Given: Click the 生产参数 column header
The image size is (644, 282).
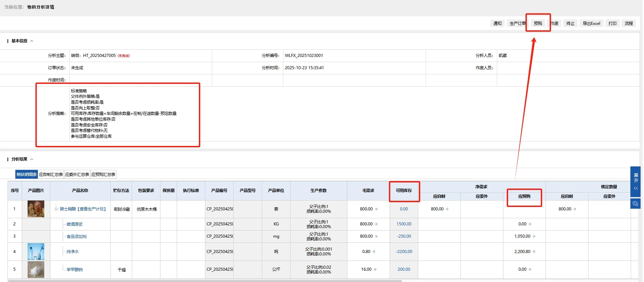Looking at the screenshot, I should pyautogui.click(x=319, y=191).
